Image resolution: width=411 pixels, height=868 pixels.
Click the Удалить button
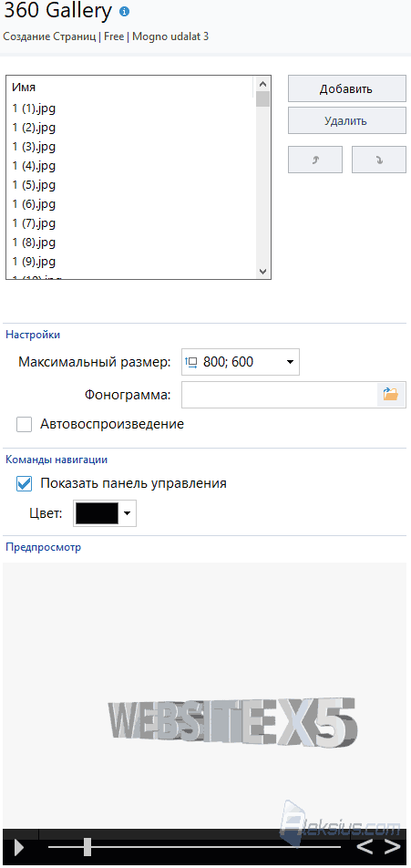pos(347,120)
